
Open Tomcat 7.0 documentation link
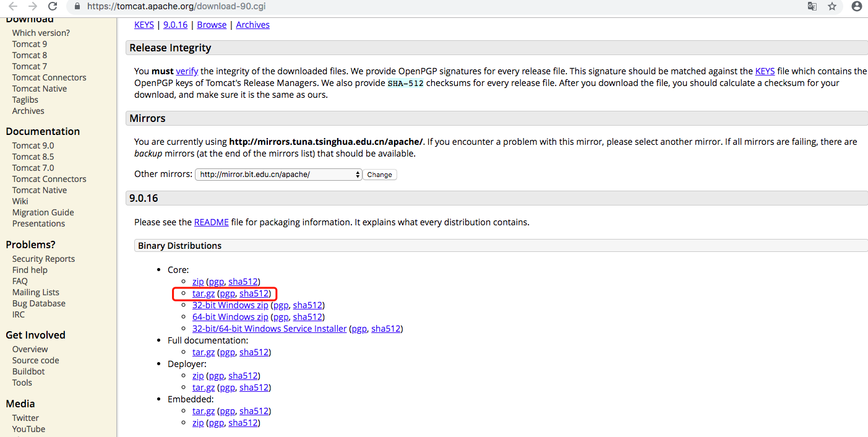tap(33, 168)
